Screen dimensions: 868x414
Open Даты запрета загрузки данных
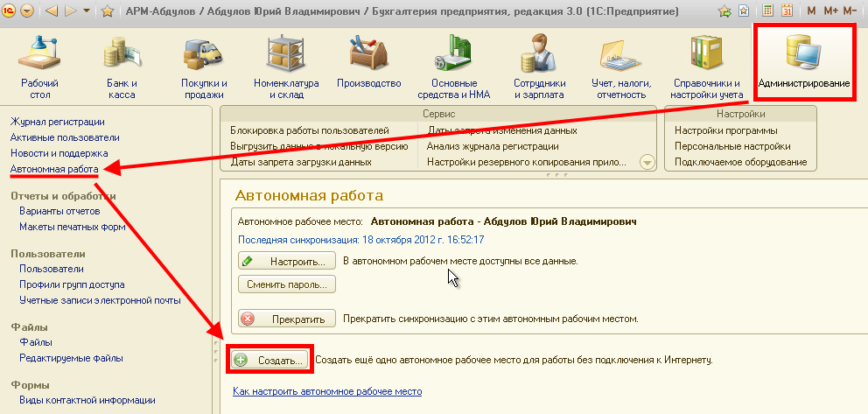pos(301,162)
